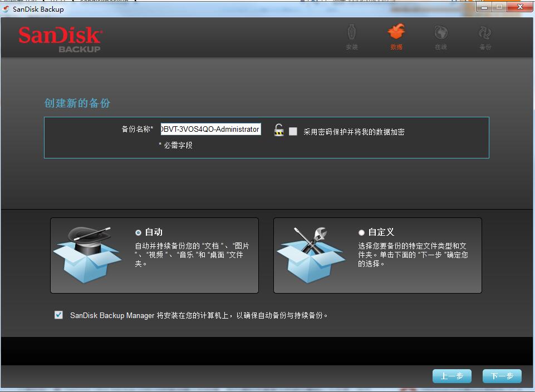This screenshot has height=392, width=535.
Task: Select the 自动 backup option card
Action: click(x=154, y=255)
